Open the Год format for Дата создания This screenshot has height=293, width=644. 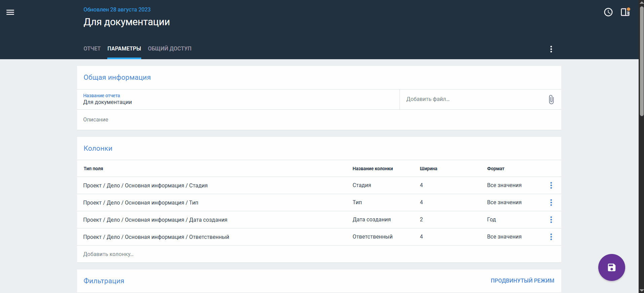pos(491,220)
